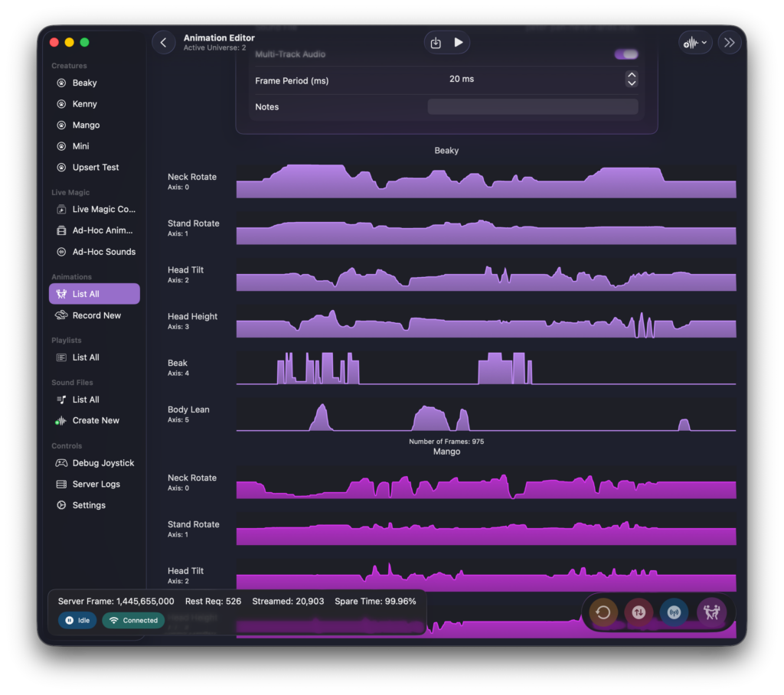Toggle the Idle status pill
784x695 pixels.
77,621
